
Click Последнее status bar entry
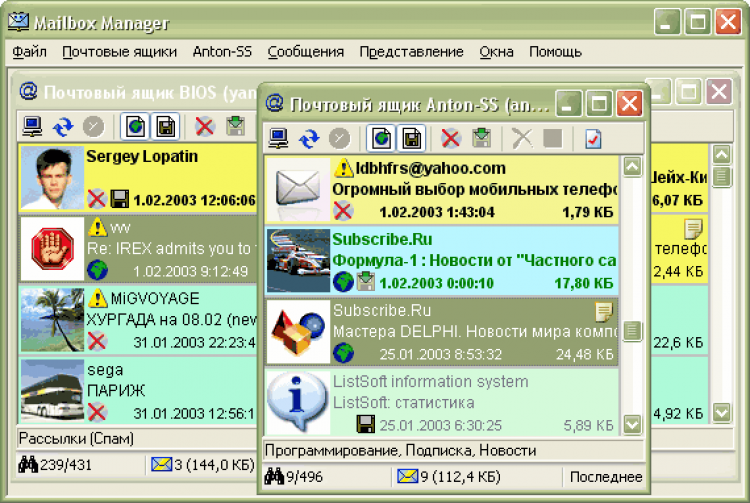606,476
